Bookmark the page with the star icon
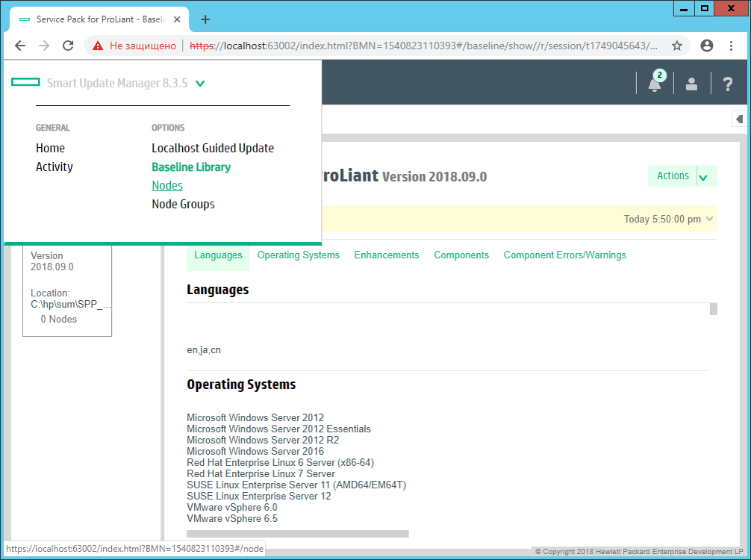This screenshot has height=560, width=751. (x=677, y=46)
